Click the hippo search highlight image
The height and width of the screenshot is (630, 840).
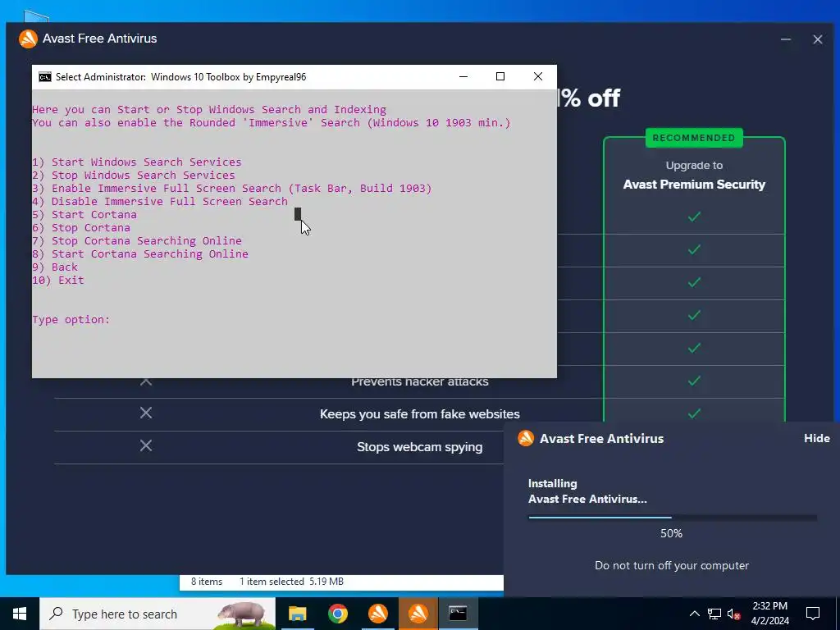click(244, 614)
